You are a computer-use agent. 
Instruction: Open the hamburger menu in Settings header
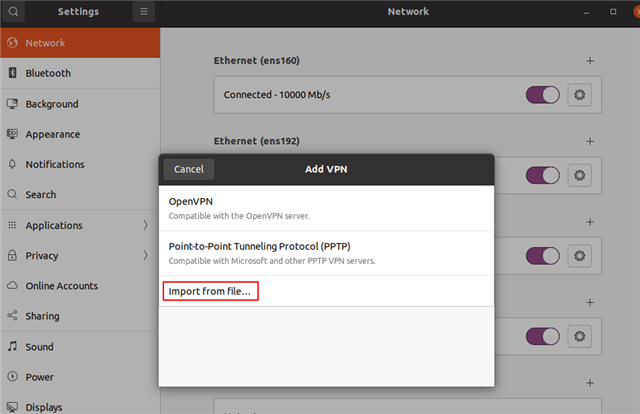(x=144, y=11)
